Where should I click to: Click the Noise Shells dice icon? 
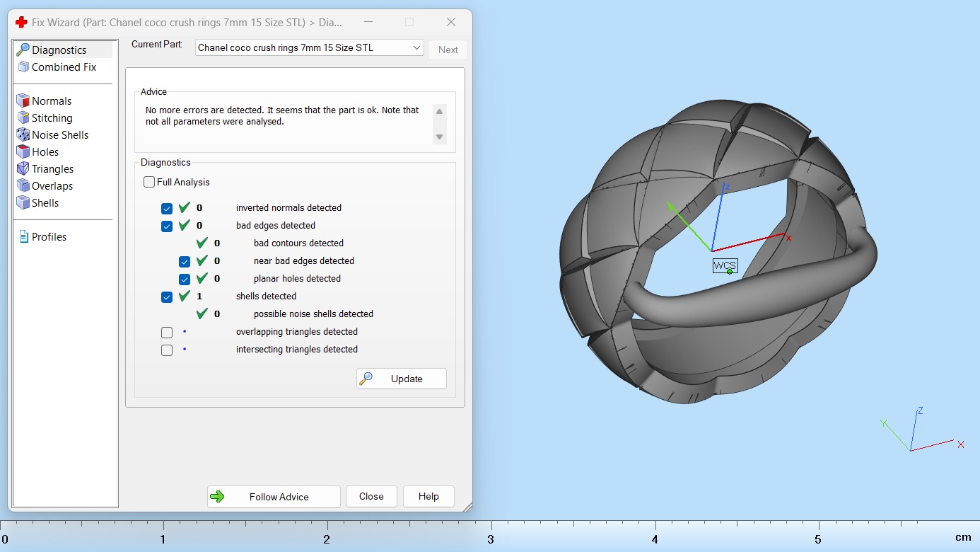23,134
